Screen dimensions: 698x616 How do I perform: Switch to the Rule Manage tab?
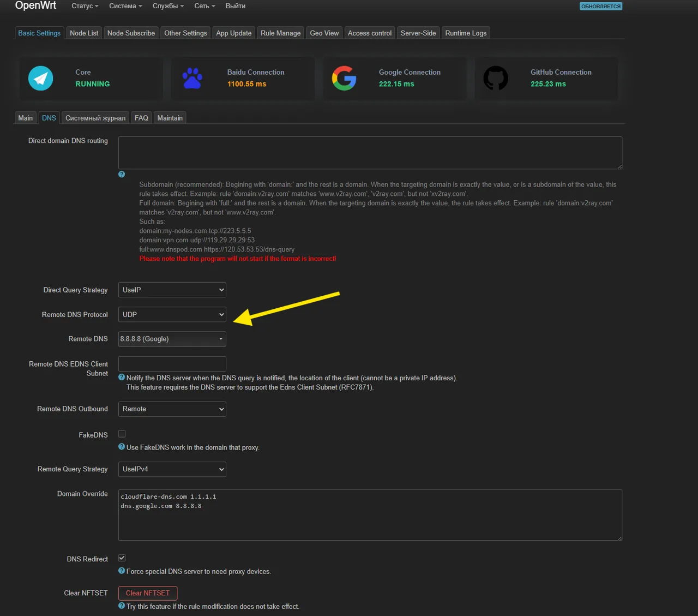(280, 33)
